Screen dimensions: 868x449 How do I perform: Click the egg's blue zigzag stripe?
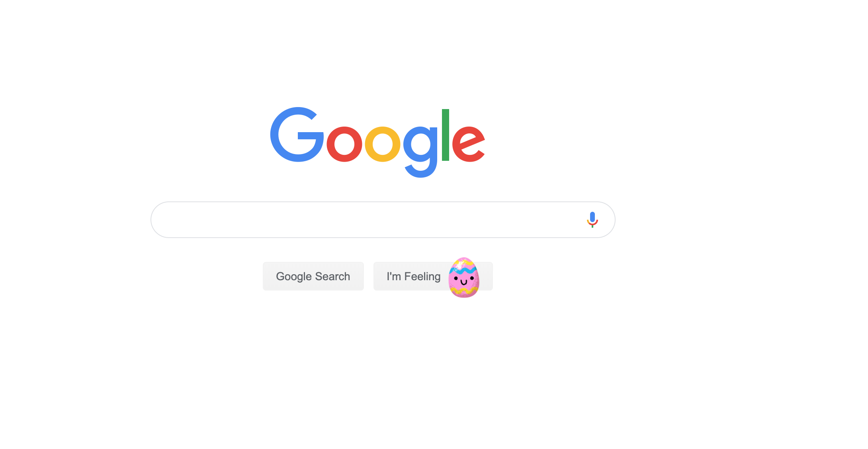(x=464, y=270)
